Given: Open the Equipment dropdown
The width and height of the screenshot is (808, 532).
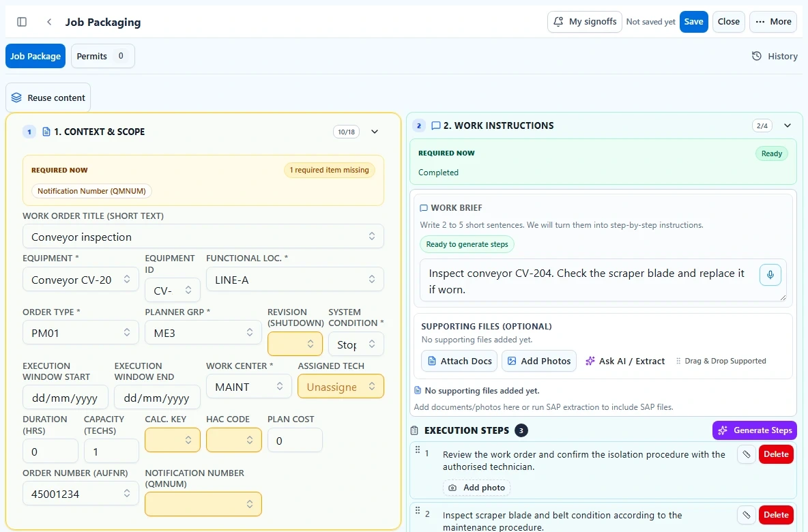Looking at the screenshot, I should pyautogui.click(x=81, y=280).
